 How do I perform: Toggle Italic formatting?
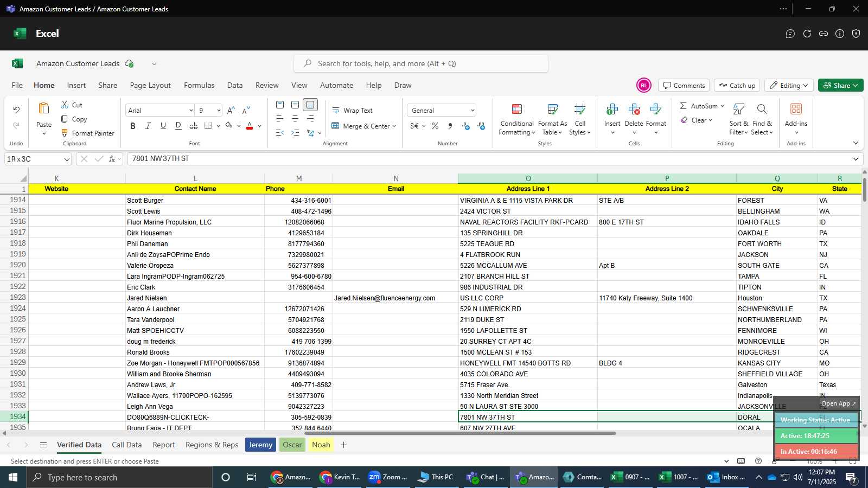(x=148, y=126)
